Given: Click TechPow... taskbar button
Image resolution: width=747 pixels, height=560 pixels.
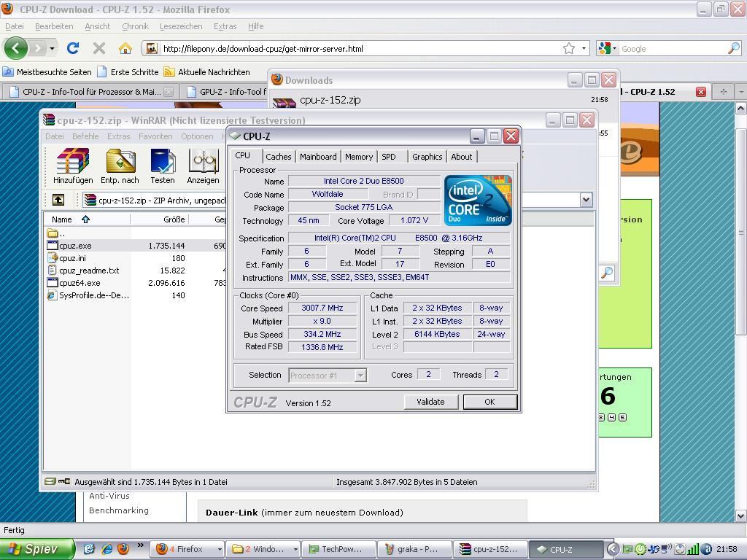Looking at the screenshot, I should point(338,549).
